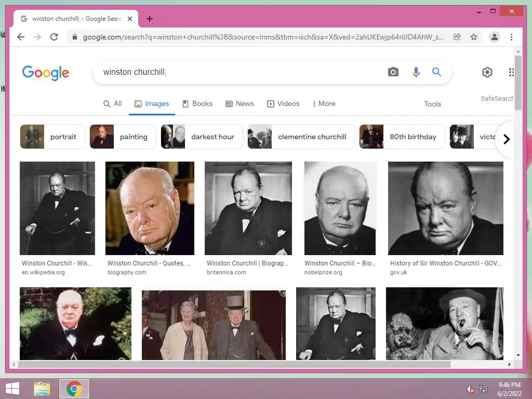Select the Images tab
The width and height of the screenshot is (532, 399).
click(x=152, y=103)
